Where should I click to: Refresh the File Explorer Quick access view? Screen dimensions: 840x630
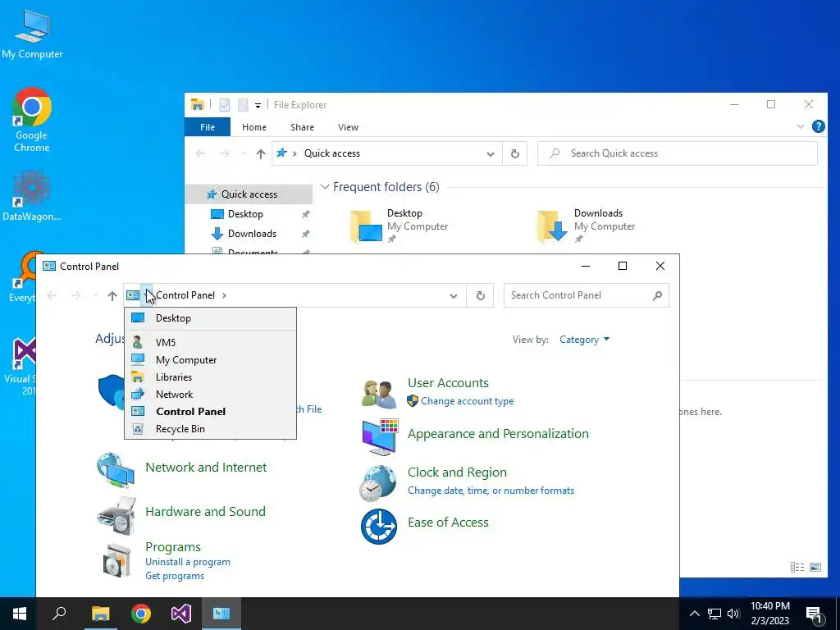515,153
